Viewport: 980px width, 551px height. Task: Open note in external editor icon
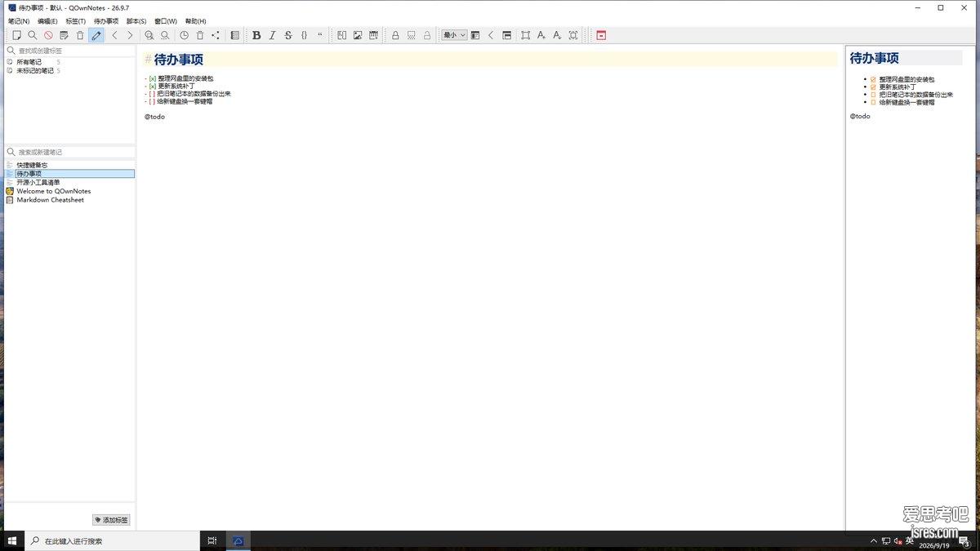(64, 35)
